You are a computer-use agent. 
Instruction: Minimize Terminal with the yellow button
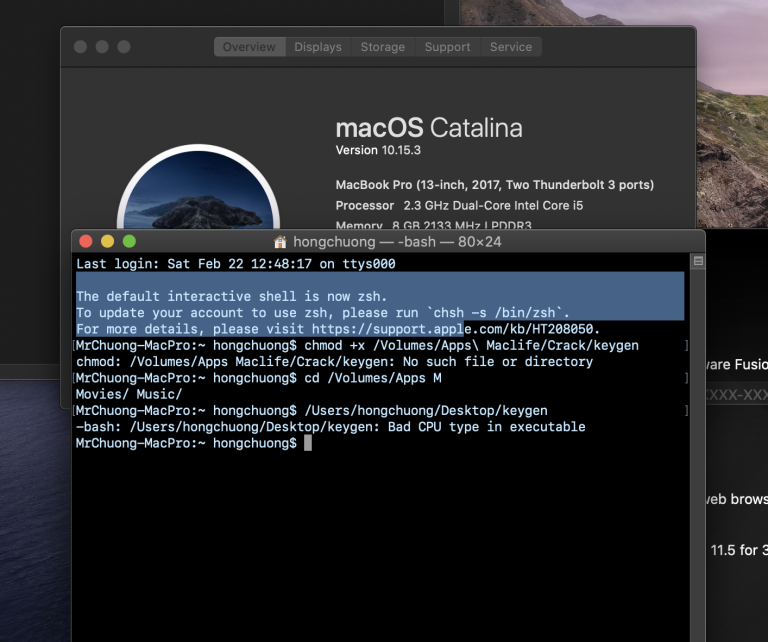click(107, 241)
